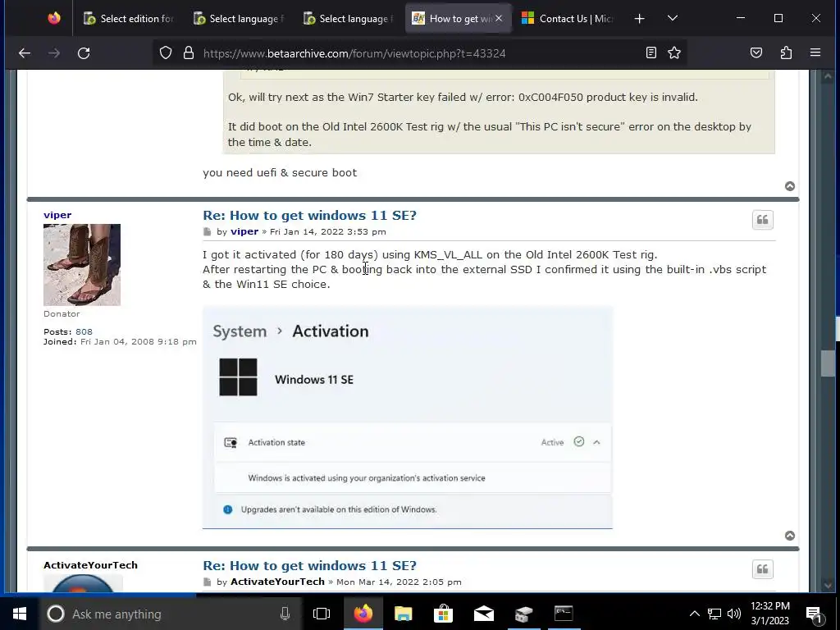This screenshot has height=630, width=840.
Task: Quote ActivateYourTech's post with quote button
Action: 762,569
